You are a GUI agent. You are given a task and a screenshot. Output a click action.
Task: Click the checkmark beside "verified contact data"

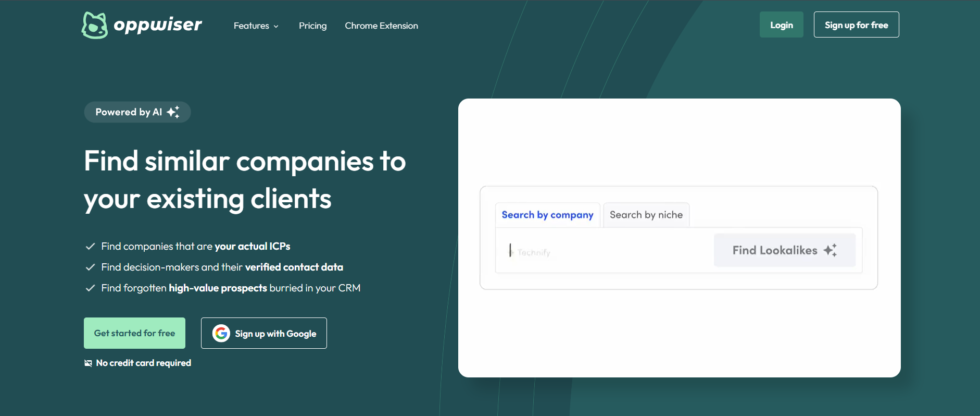[90, 267]
